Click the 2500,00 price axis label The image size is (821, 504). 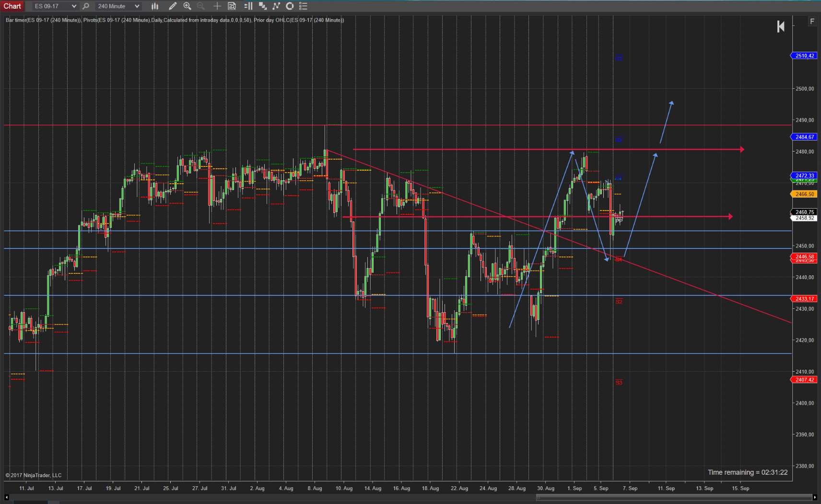pyautogui.click(x=805, y=89)
